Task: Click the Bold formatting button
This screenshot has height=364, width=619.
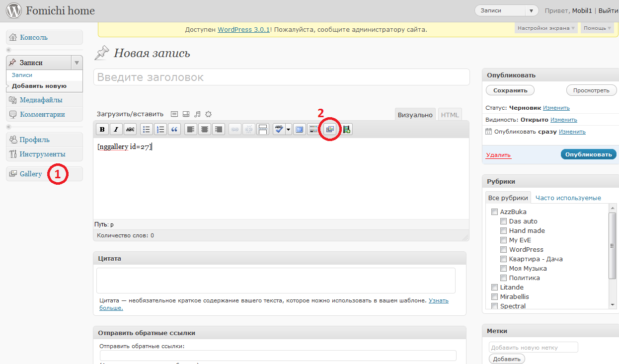Action: pos(102,129)
